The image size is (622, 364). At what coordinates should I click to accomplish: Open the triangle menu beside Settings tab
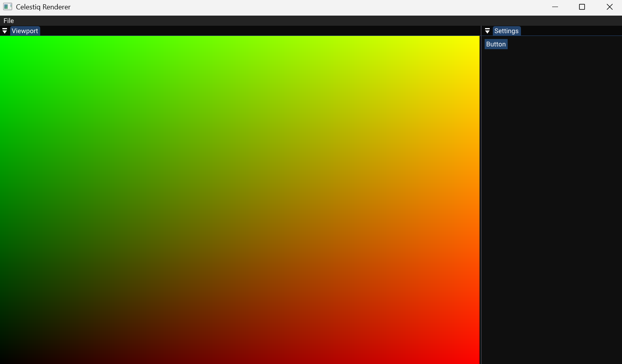coord(487,31)
